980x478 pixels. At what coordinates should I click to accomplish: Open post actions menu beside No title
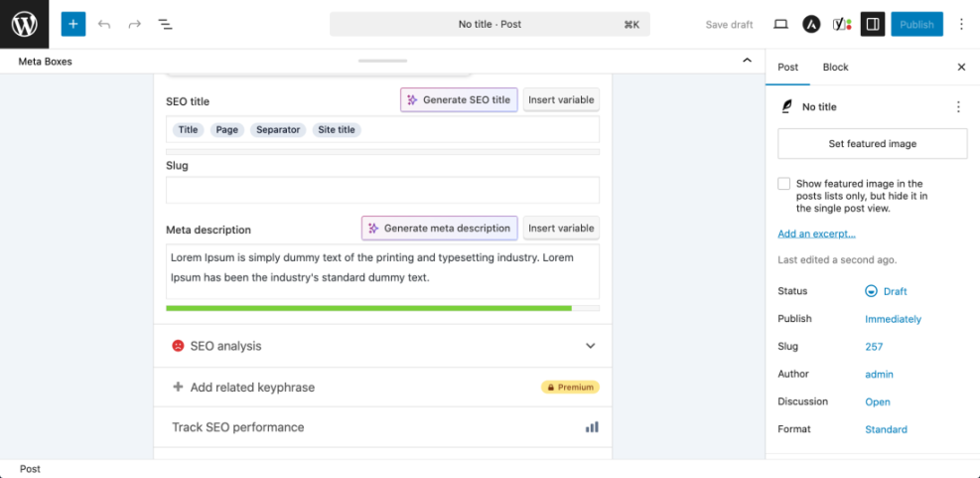point(958,107)
